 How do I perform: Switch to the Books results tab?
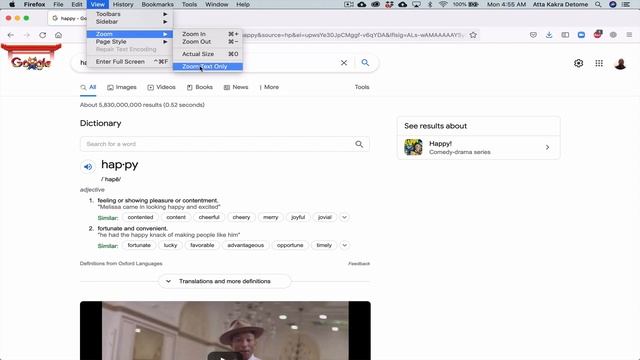point(200,87)
